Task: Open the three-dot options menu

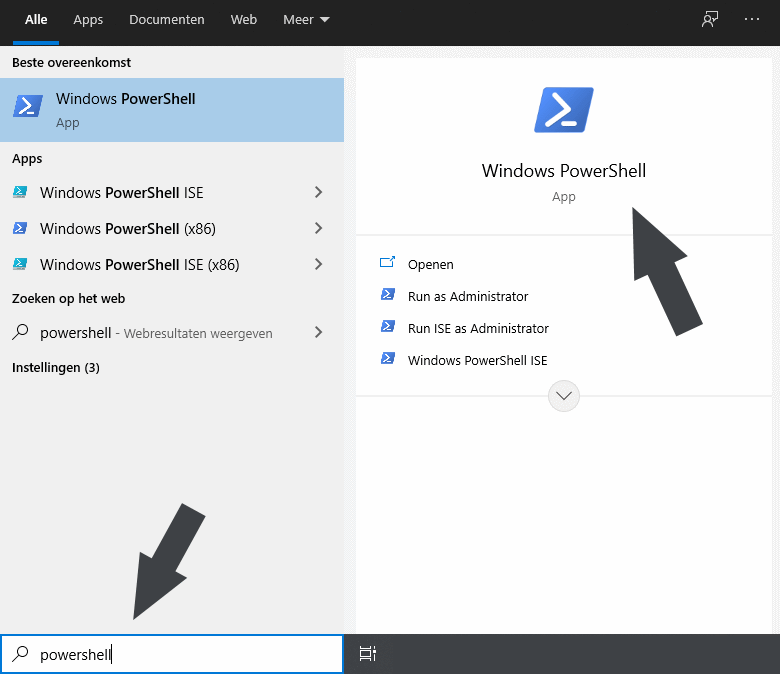Action: (752, 19)
